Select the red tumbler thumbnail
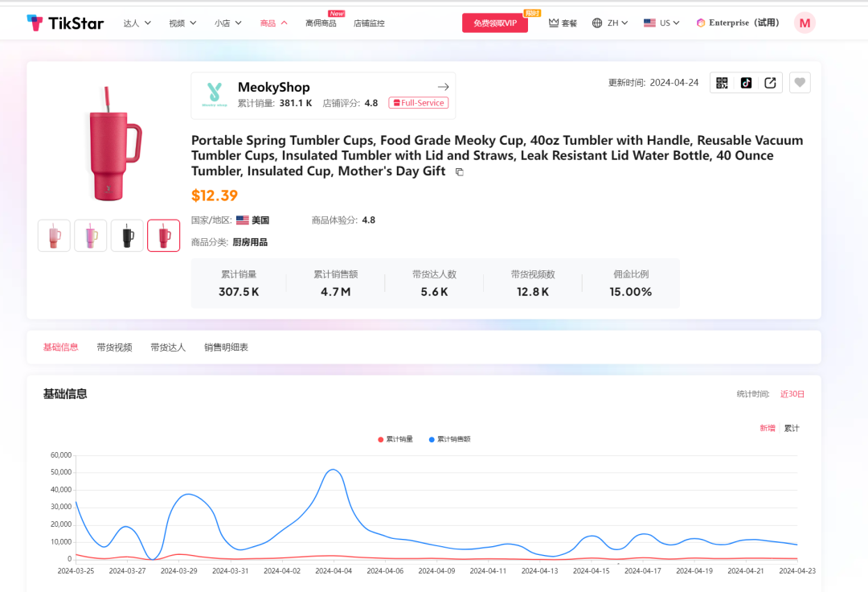Screen dimensions: 868x592 click(x=164, y=236)
